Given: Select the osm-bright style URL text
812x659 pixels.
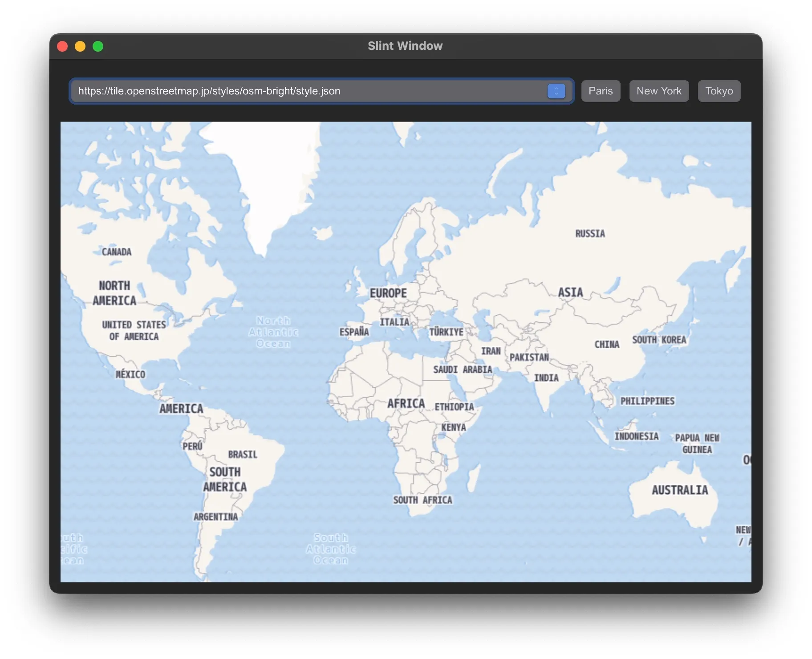Looking at the screenshot, I should pos(209,91).
